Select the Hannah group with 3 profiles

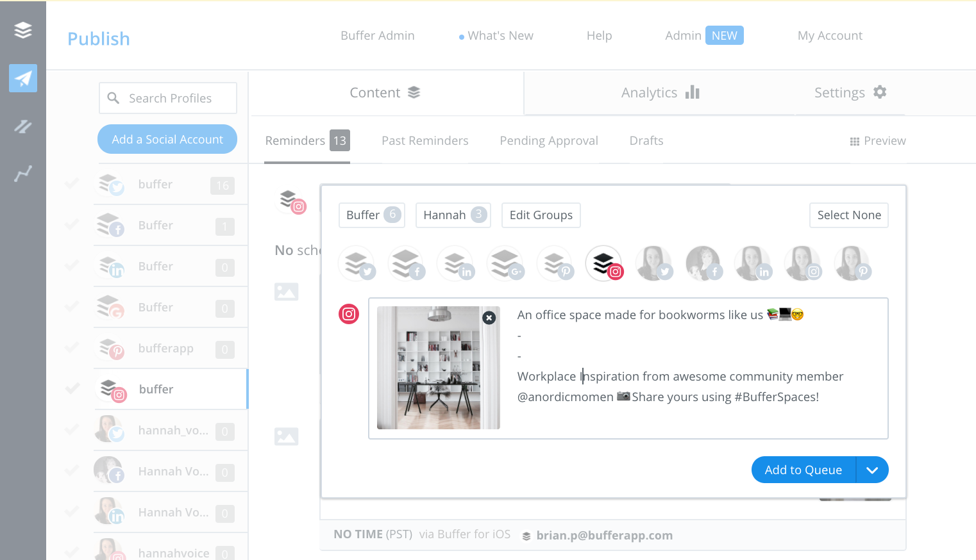click(453, 215)
